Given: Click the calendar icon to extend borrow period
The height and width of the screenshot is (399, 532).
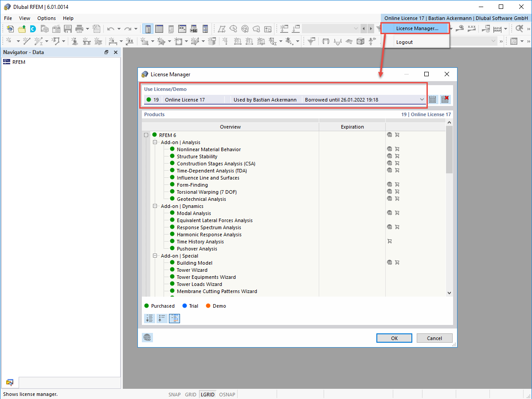Looking at the screenshot, I should coord(432,99).
